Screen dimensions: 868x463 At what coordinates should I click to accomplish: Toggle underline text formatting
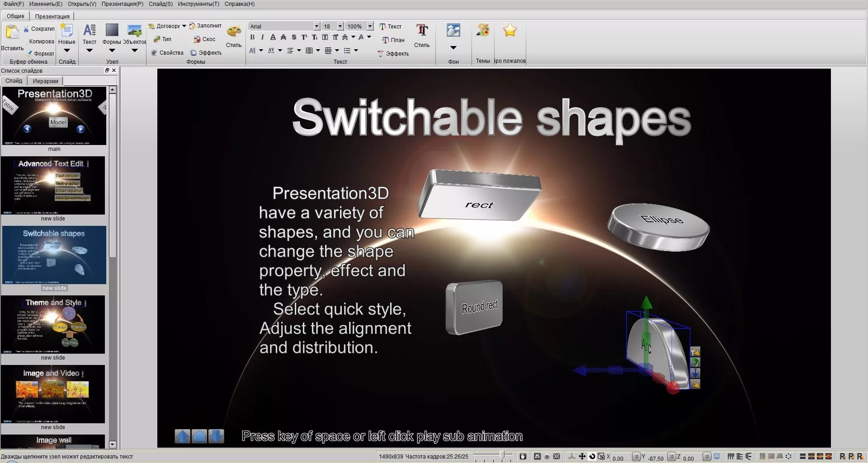tap(273, 37)
